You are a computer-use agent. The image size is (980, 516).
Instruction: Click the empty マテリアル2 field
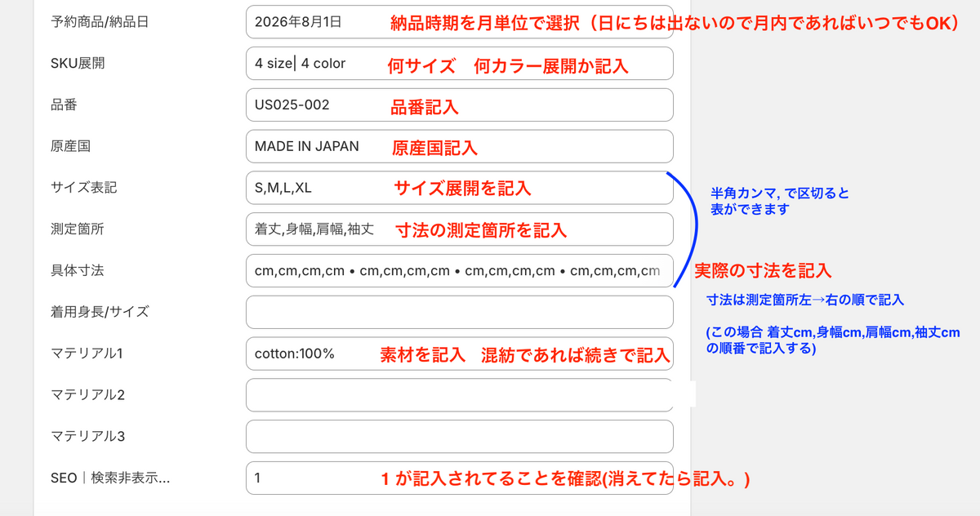[x=459, y=395]
